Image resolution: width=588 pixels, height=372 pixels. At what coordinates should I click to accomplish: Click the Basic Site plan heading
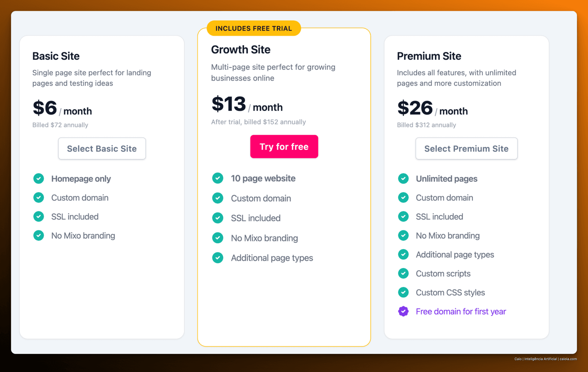point(56,56)
